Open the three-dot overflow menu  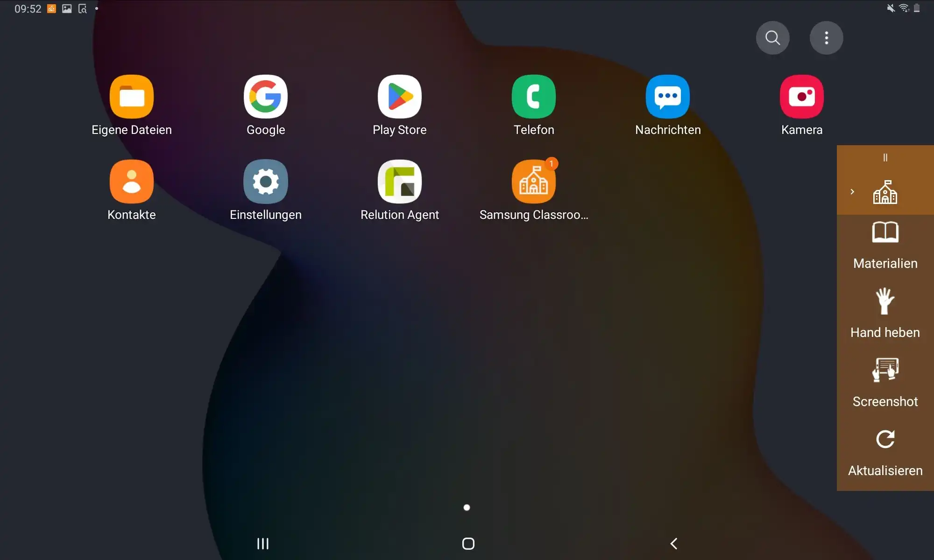coord(827,38)
